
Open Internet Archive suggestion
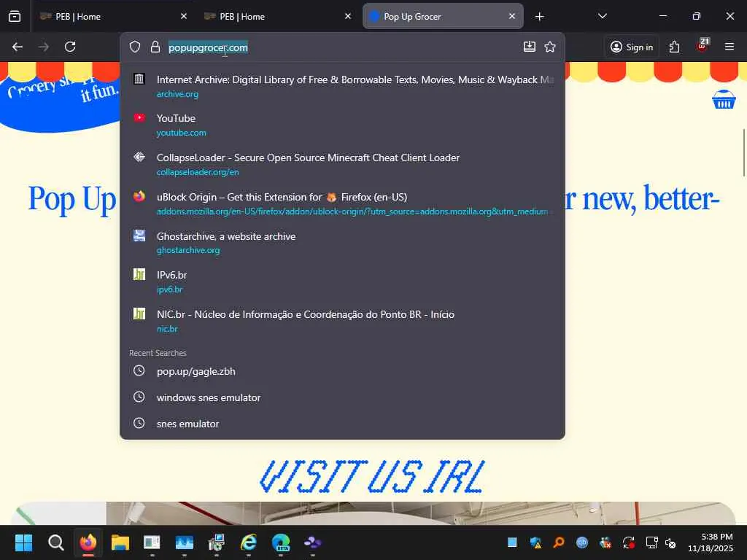[x=343, y=86]
